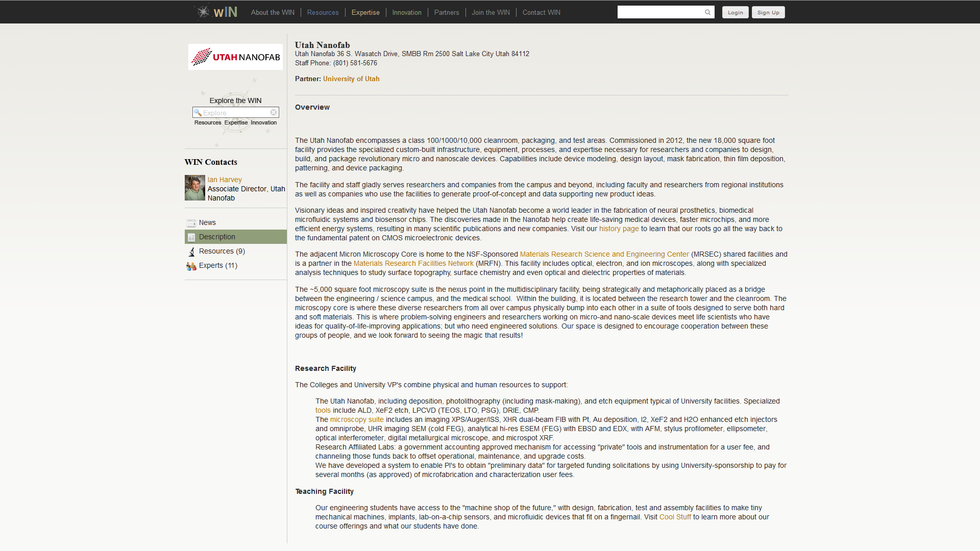Viewport: 980px width, 551px height.
Task: Select the Experts (11) sidebar tab
Action: coord(235,265)
